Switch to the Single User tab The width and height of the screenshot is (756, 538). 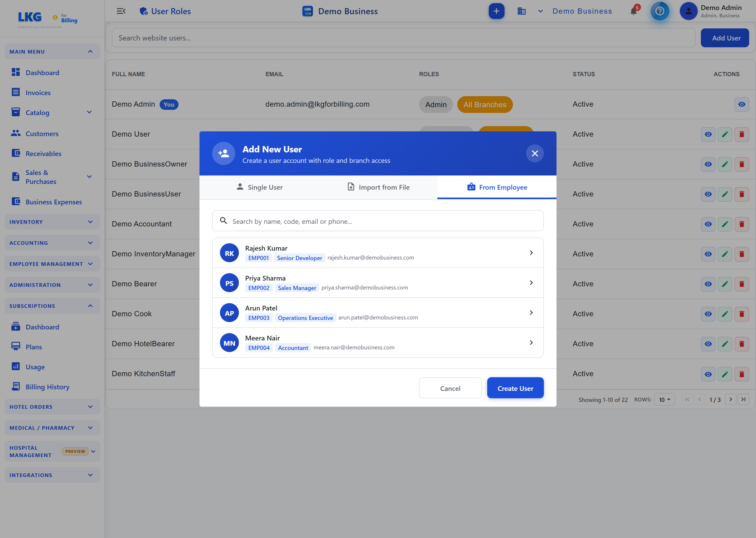(x=259, y=187)
